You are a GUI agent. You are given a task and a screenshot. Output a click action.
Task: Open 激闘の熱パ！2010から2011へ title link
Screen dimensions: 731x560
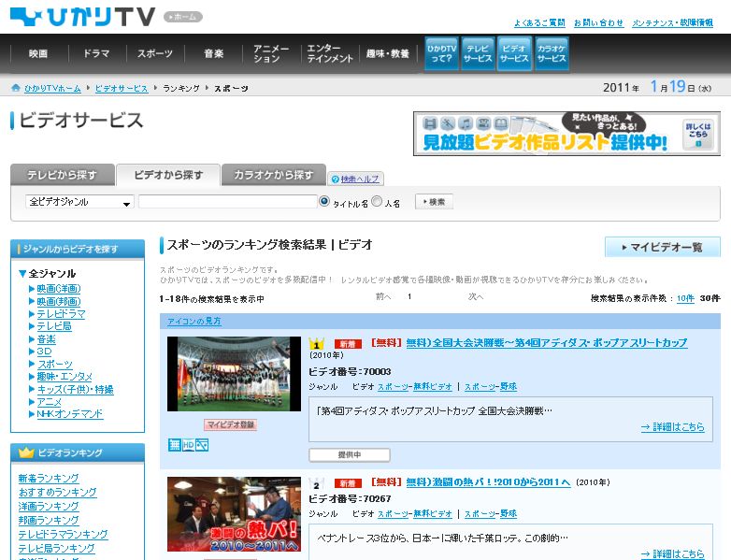(488, 482)
